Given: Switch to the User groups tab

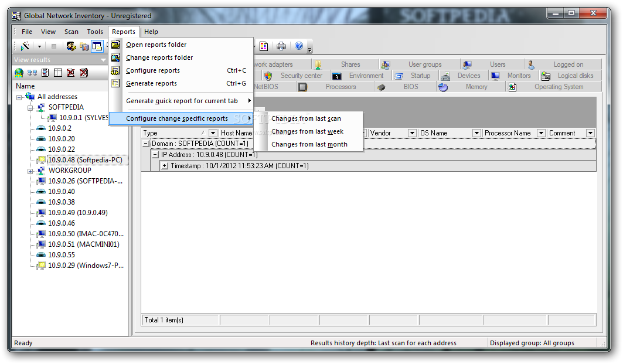Looking at the screenshot, I should point(420,64).
